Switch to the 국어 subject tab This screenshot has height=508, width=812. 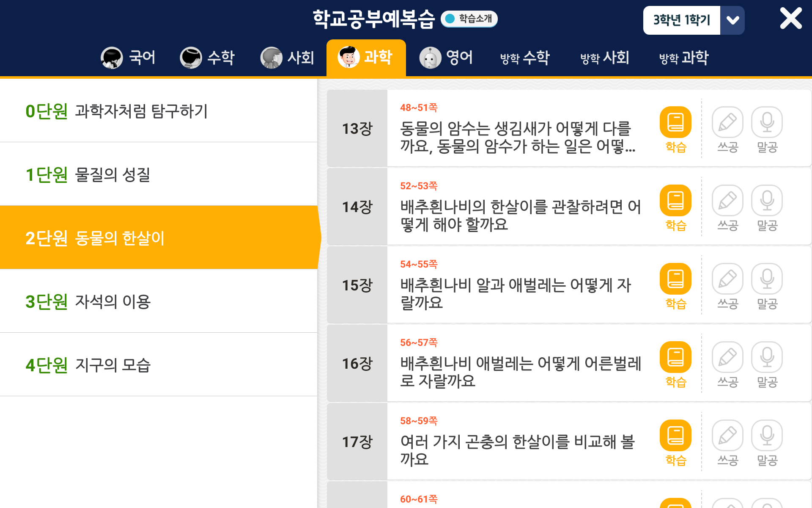[x=128, y=58]
